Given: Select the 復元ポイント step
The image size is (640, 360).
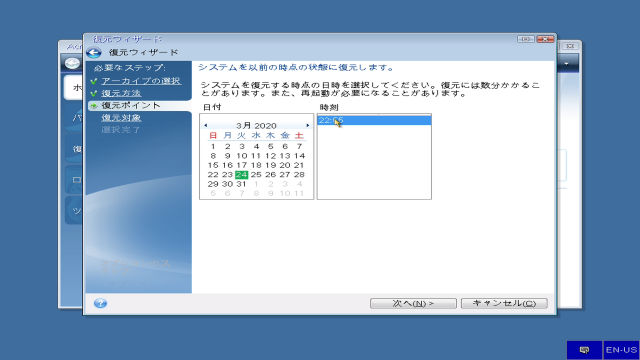Looking at the screenshot, I should [x=131, y=105].
